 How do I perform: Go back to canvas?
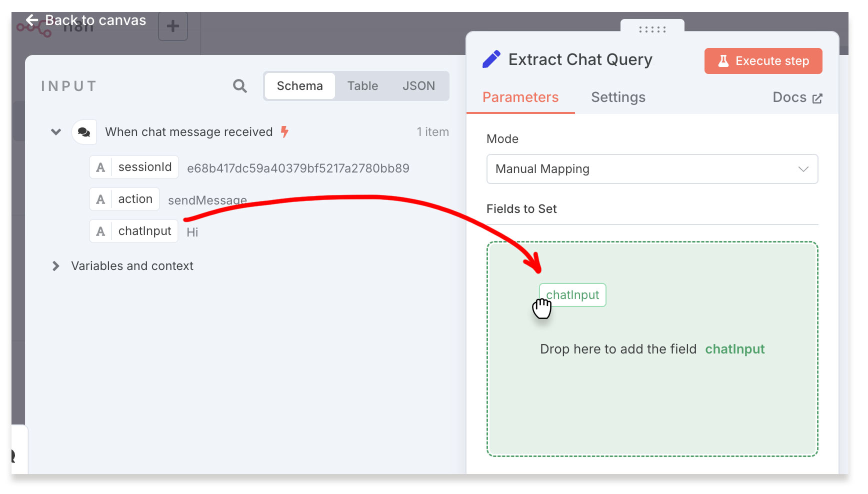pos(86,20)
